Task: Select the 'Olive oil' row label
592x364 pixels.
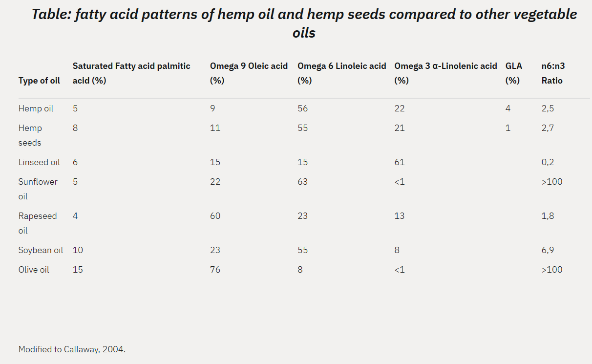Action: 34,270
